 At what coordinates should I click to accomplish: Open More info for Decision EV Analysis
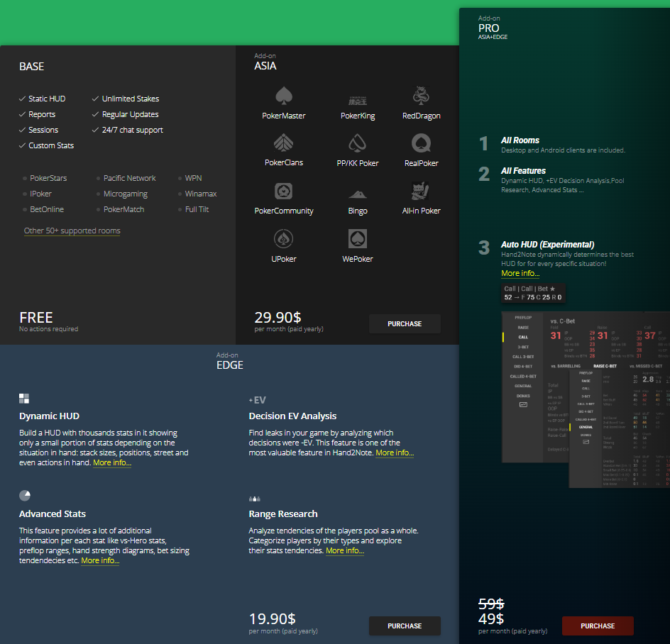(395, 453)
